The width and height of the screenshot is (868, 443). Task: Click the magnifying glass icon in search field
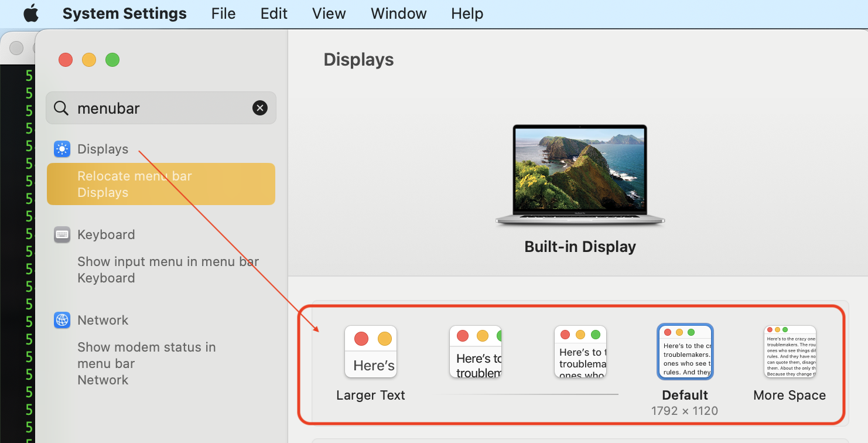[61, 108]
